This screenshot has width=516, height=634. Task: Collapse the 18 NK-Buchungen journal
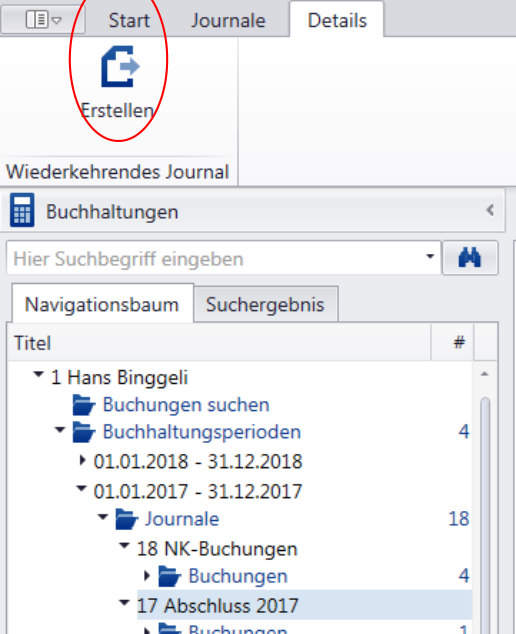click(125, 546)
